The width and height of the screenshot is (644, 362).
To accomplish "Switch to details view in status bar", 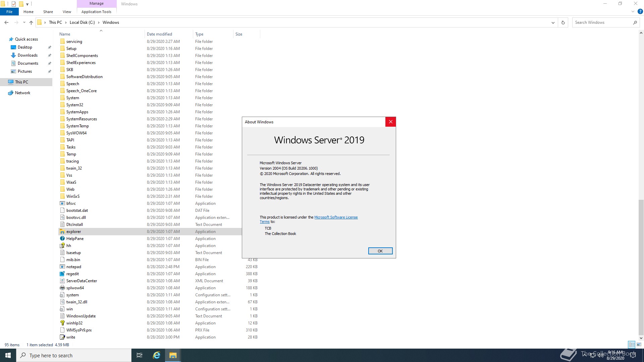I will point(632,345).
